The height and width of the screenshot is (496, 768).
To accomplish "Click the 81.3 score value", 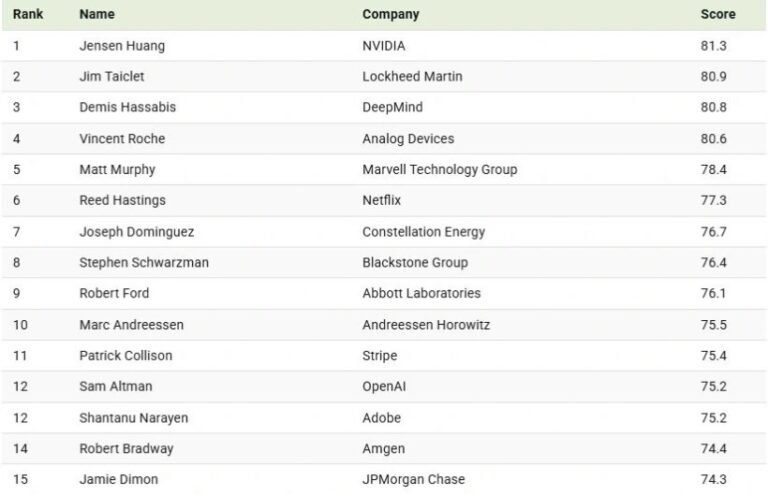I will [714, 46].
